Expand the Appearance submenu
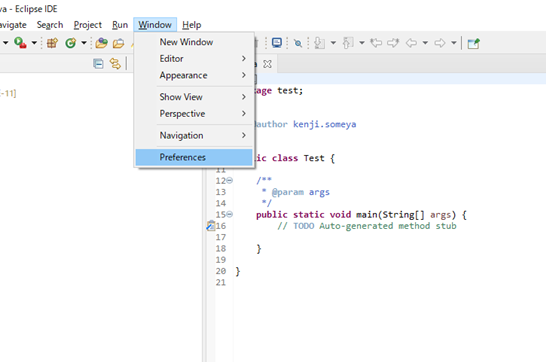The height and width of the screenshot is (362, 546). 194,75
